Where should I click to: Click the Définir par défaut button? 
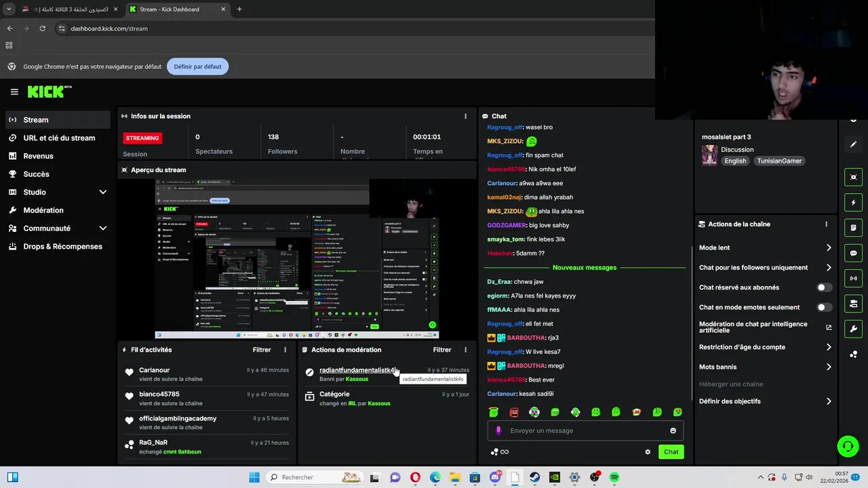[197, 66]
